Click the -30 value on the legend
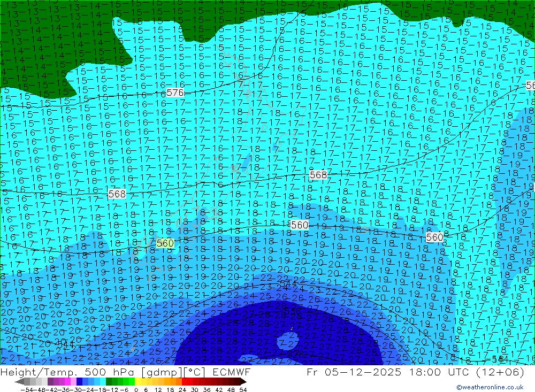535x392 pixels. [x=79, y=389]
